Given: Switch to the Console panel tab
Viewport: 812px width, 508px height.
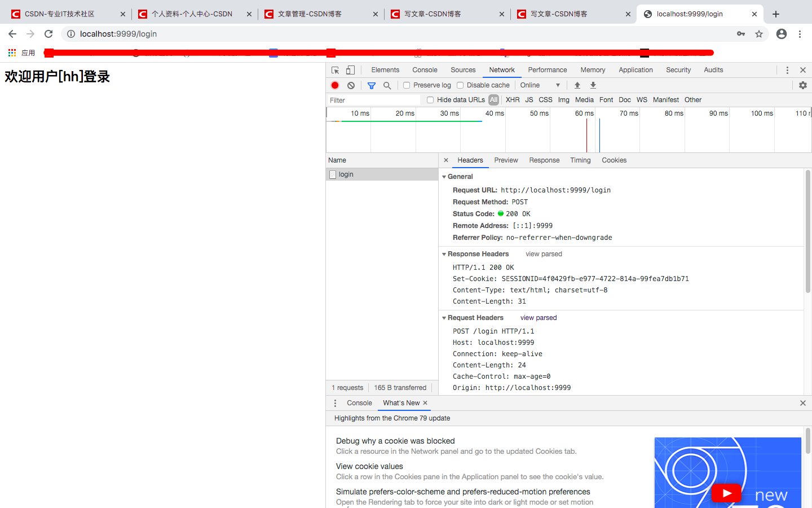Looking at the screenshot, I should click(x=425, y=70).
